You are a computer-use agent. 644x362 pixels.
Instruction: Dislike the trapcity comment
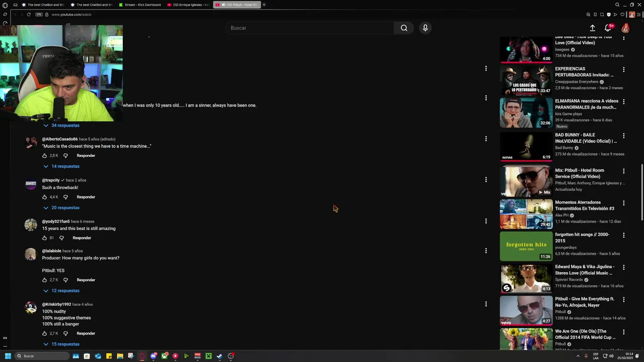coord(65,197)
